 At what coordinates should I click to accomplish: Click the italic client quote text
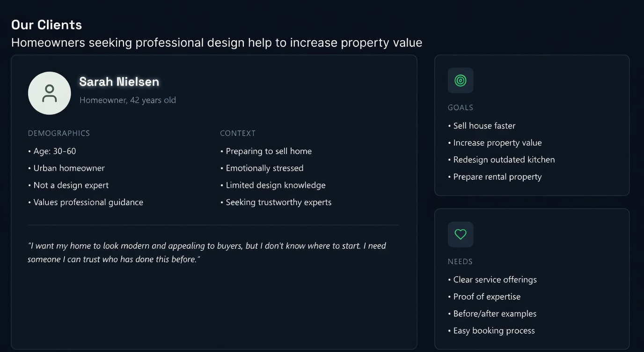tap(207, 252)
